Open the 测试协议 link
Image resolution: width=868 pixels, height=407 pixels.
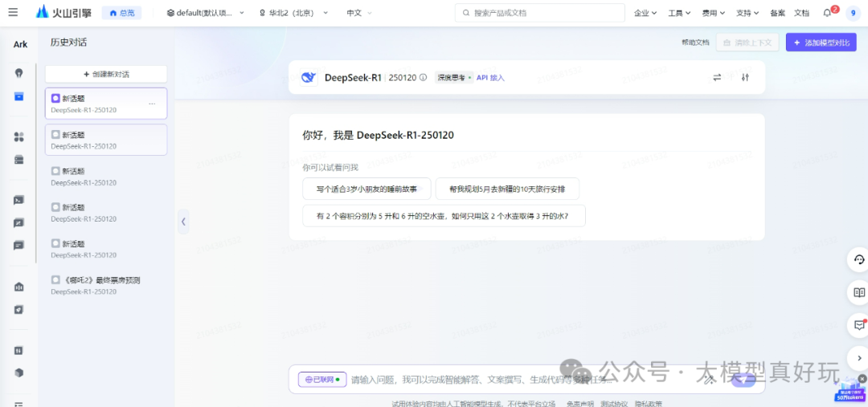614,404
